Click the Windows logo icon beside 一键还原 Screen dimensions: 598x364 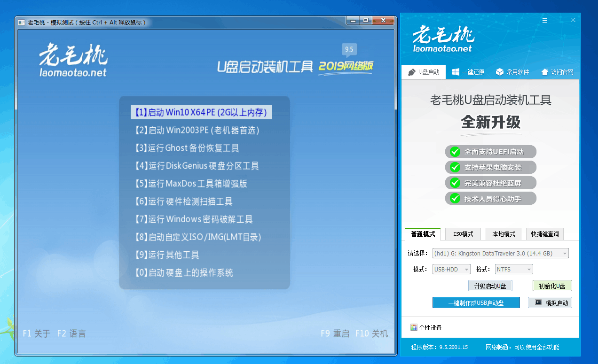[456, 72]
